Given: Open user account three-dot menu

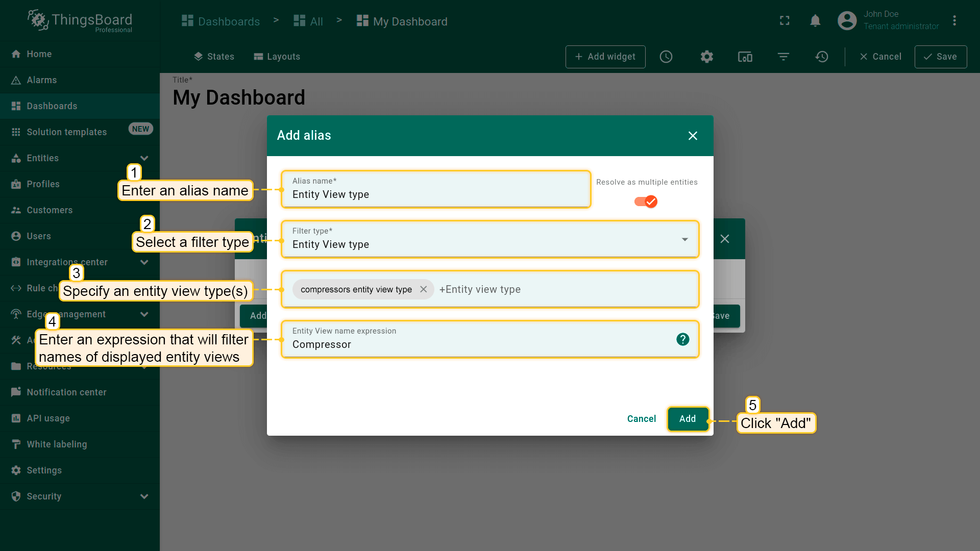Looking at the screenshot, I should [954, 21].
